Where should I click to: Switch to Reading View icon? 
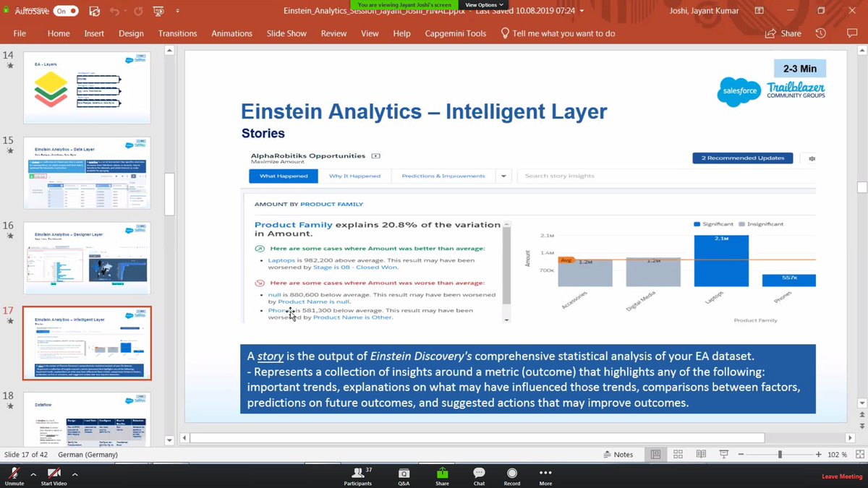click(700, 455)
